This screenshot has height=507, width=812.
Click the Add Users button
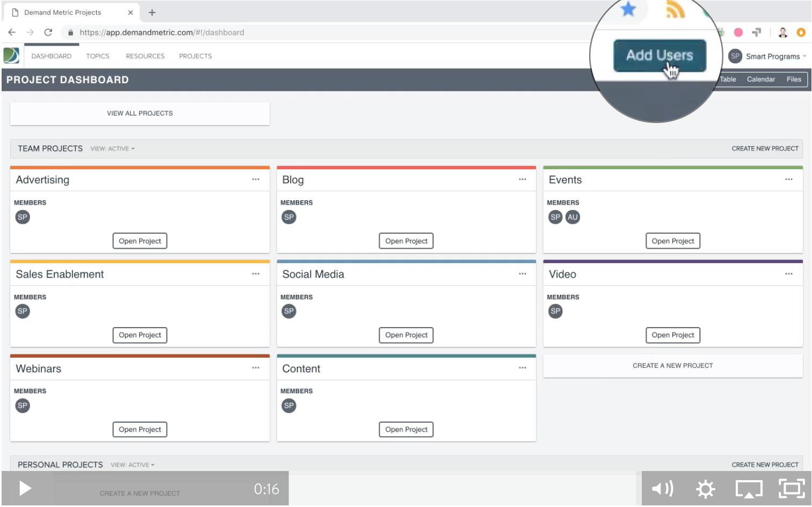659,55
